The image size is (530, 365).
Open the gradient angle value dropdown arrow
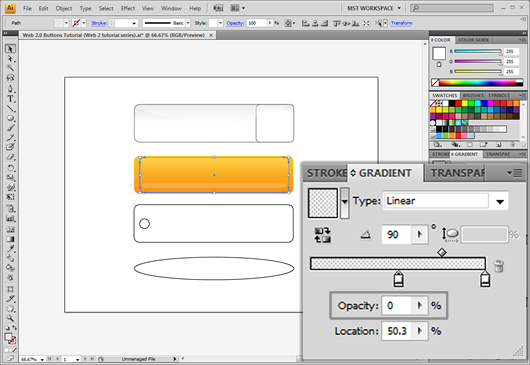coord(420,234)
